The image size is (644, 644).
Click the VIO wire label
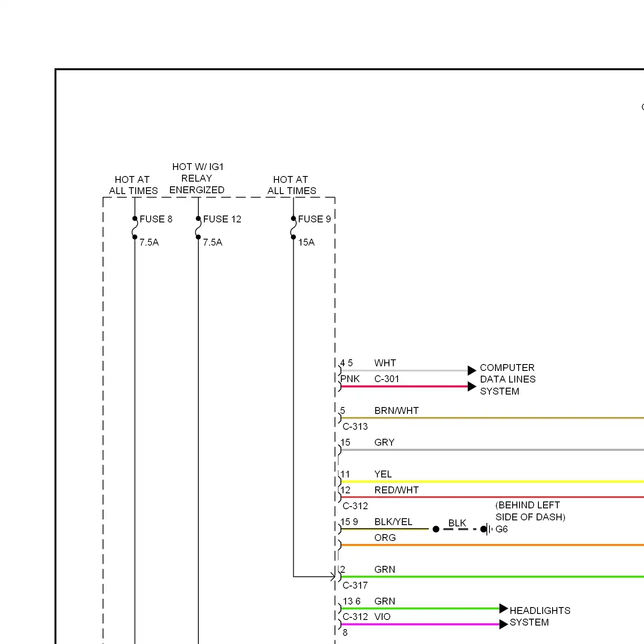pyautogui.click(x=382, y=617)
